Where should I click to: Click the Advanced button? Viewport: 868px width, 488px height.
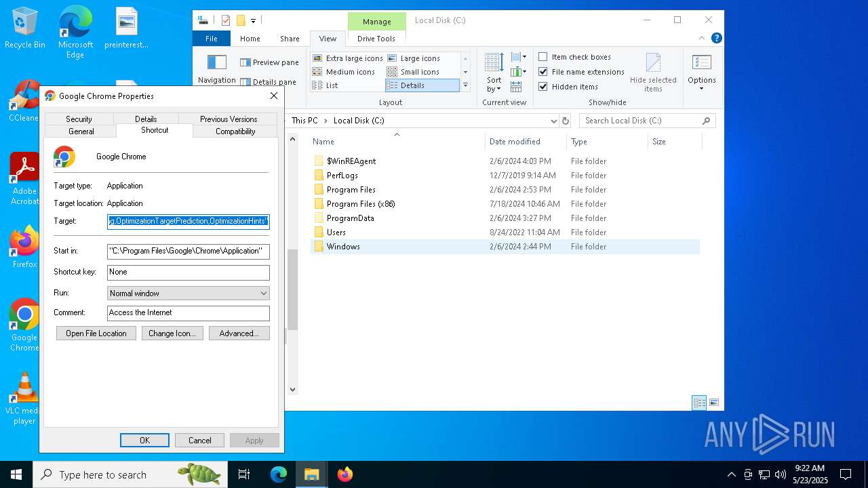[239, 333]
